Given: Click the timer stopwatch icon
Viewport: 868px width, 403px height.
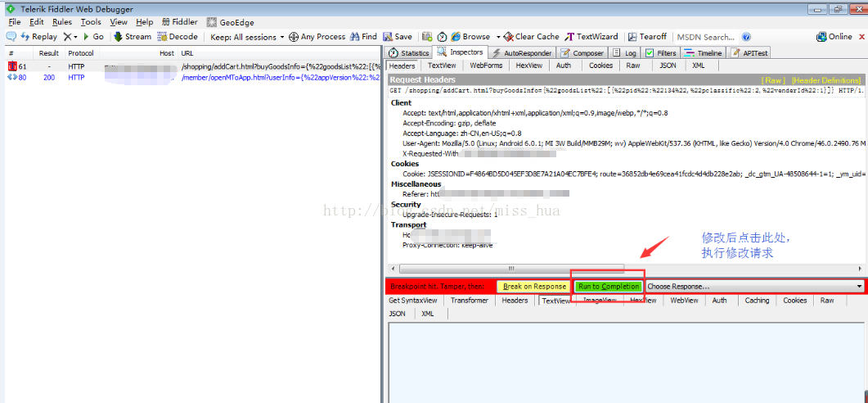Looking at the screenshot, I should [442, 37].
